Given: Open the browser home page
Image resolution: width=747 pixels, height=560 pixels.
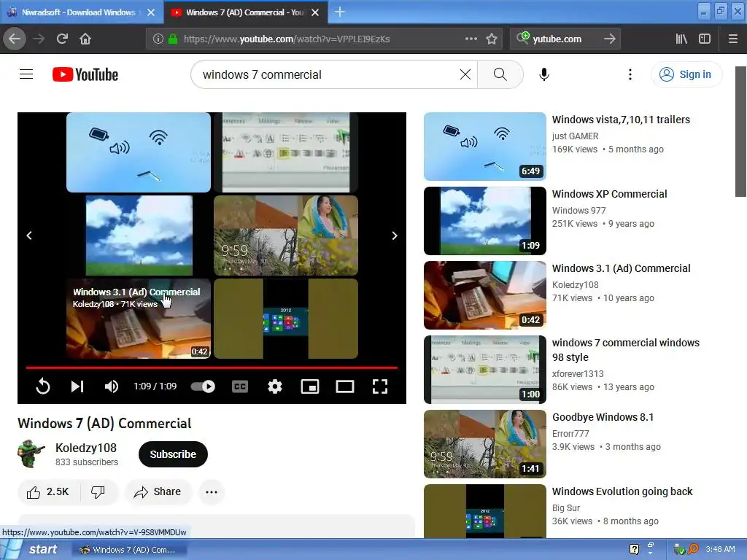Looking at the screenshot, I should [85, 39].
